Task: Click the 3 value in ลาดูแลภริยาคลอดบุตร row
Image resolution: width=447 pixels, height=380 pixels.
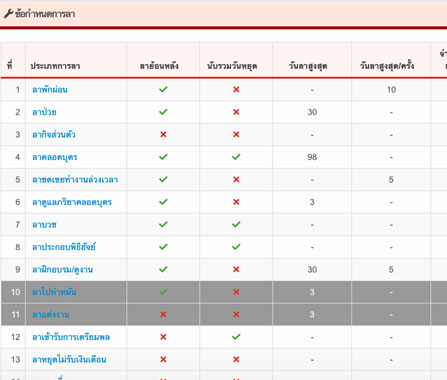Action: (x=312, y=202)
